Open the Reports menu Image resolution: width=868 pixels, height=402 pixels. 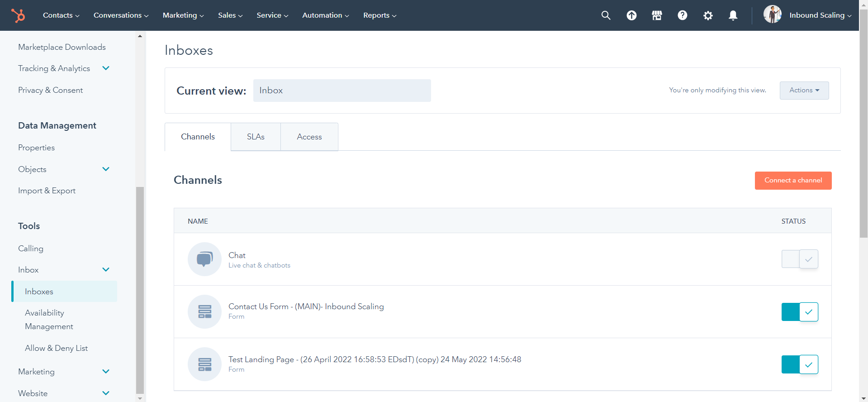pyautogui.click(x=379, y=15)
